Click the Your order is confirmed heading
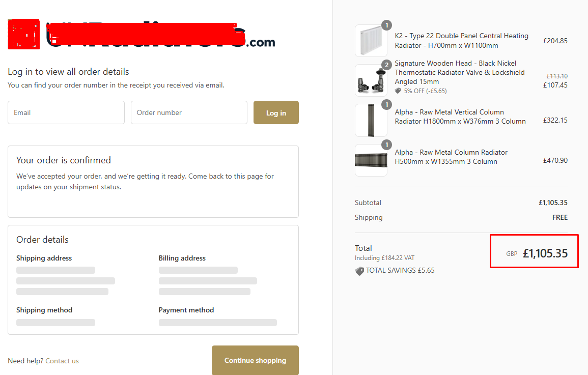 [64, 160]
